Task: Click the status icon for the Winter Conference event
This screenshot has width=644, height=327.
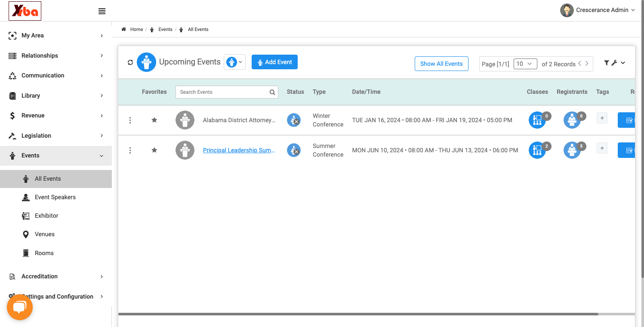Action: point(294,120)
